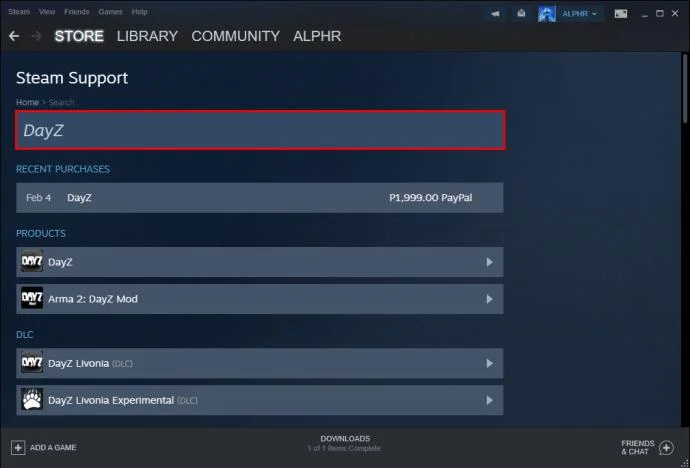Open the Help menu

[139, 12]
